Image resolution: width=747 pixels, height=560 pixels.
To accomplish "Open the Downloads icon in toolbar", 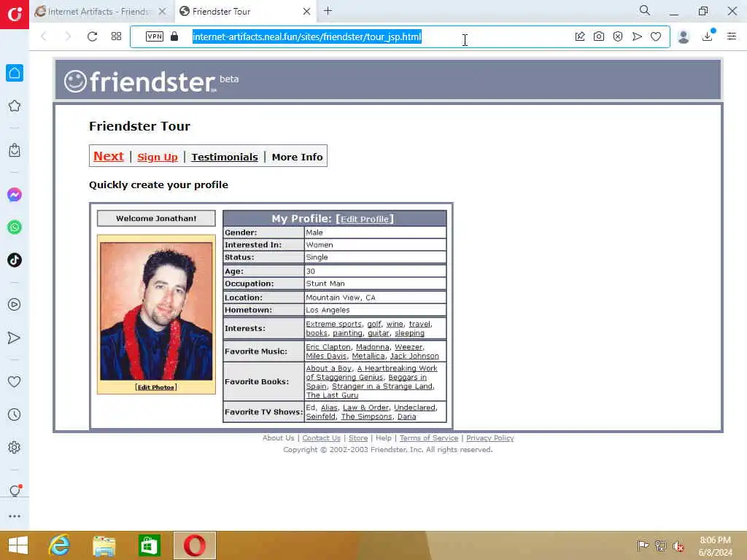I will tap(708, 36).
